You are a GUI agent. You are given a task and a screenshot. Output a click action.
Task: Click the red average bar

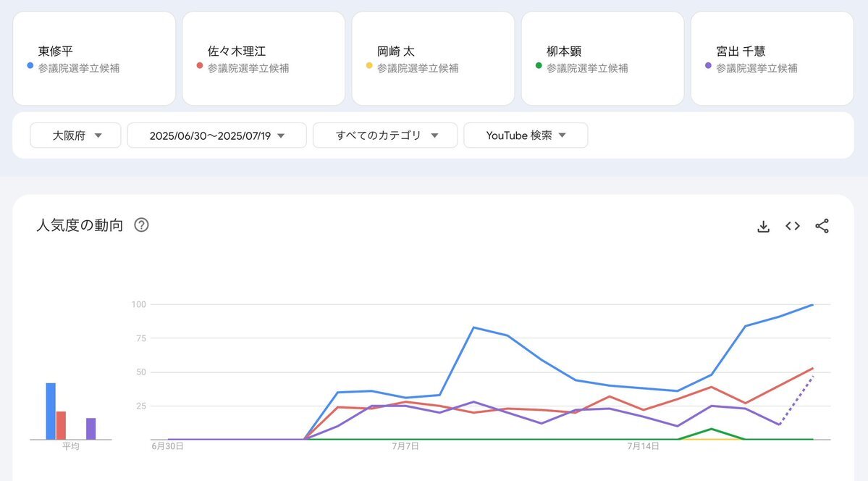[61, 426]
